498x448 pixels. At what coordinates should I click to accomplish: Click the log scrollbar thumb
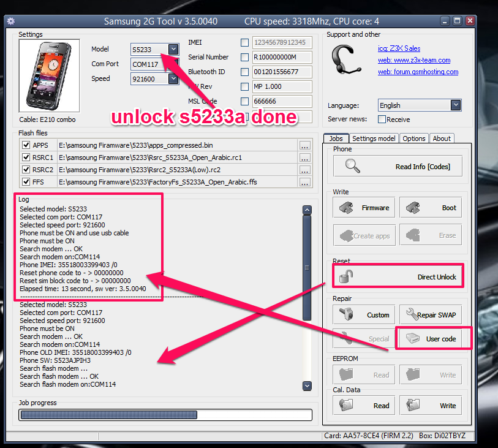click(x=307, y=268)
